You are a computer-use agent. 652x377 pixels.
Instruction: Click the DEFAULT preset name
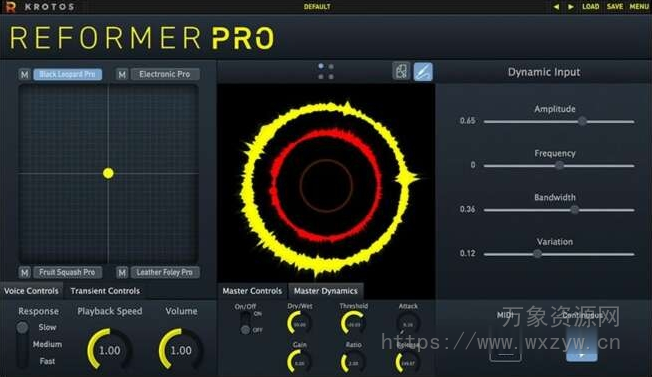click(x=317, y=7)
